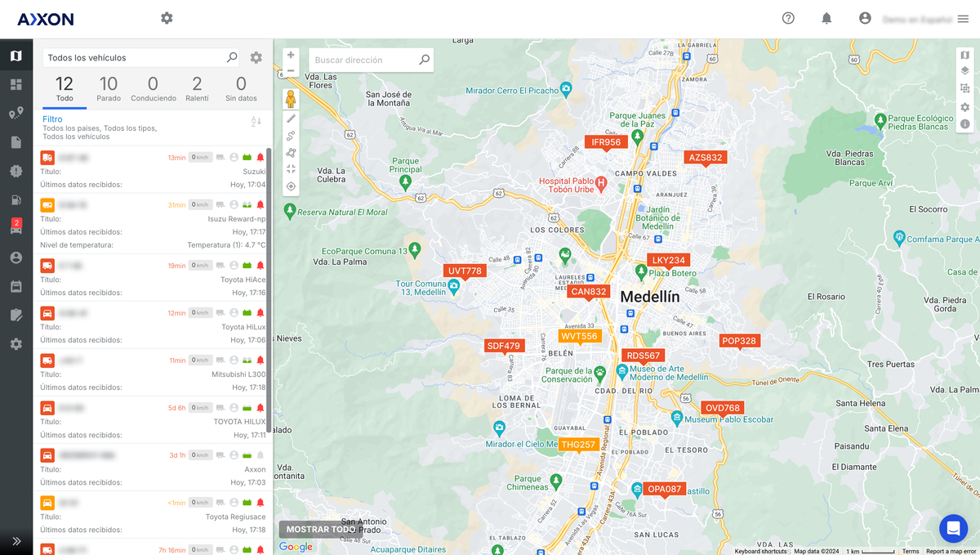The width and height of the screenshot is (980, 555).
Task: Open the fuel pump section in sidebar
Action: [16, 199]
